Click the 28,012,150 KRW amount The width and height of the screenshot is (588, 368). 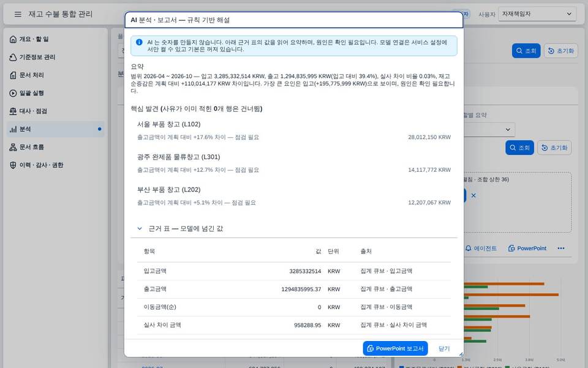coord(429,137)
